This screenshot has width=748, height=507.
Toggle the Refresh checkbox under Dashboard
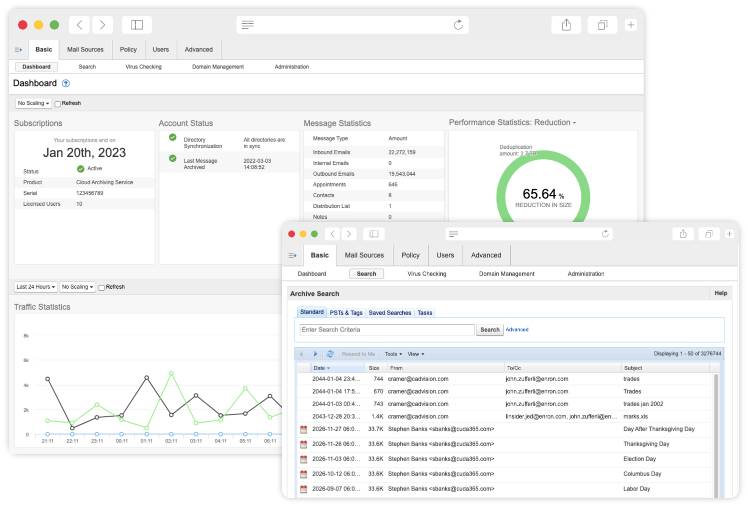[x=57, y=103]
